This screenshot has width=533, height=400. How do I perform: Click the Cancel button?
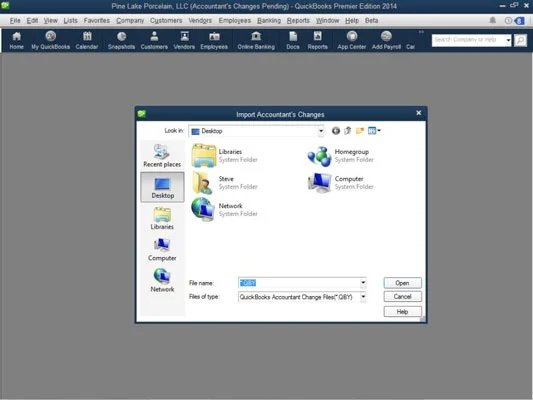(x=402, y=297)
